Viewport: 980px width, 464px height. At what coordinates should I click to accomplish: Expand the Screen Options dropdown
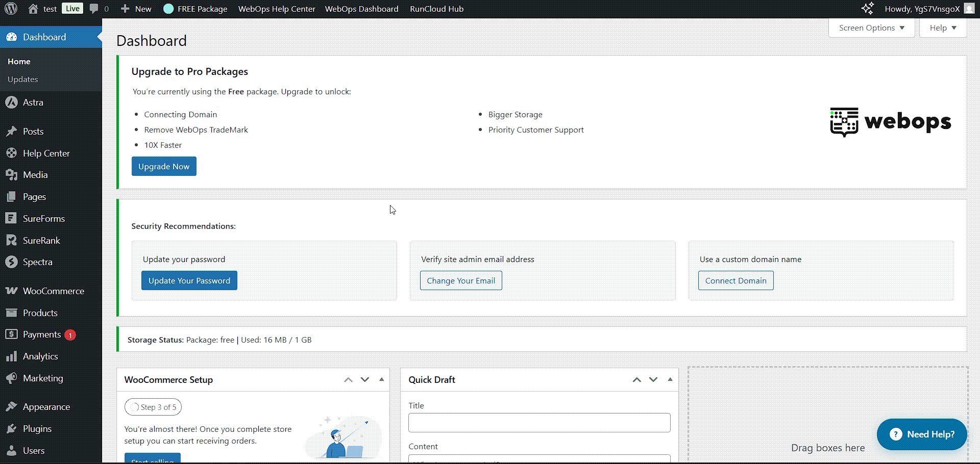coord(871,28)
